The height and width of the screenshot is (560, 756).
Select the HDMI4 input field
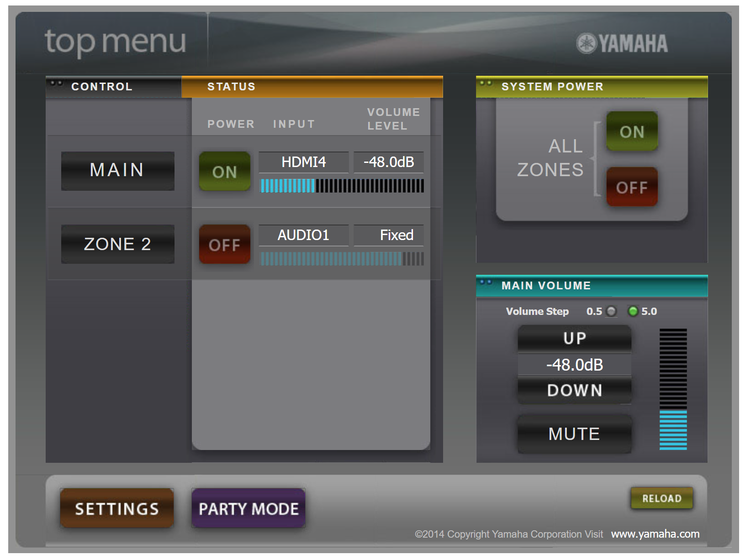(303, 162)
